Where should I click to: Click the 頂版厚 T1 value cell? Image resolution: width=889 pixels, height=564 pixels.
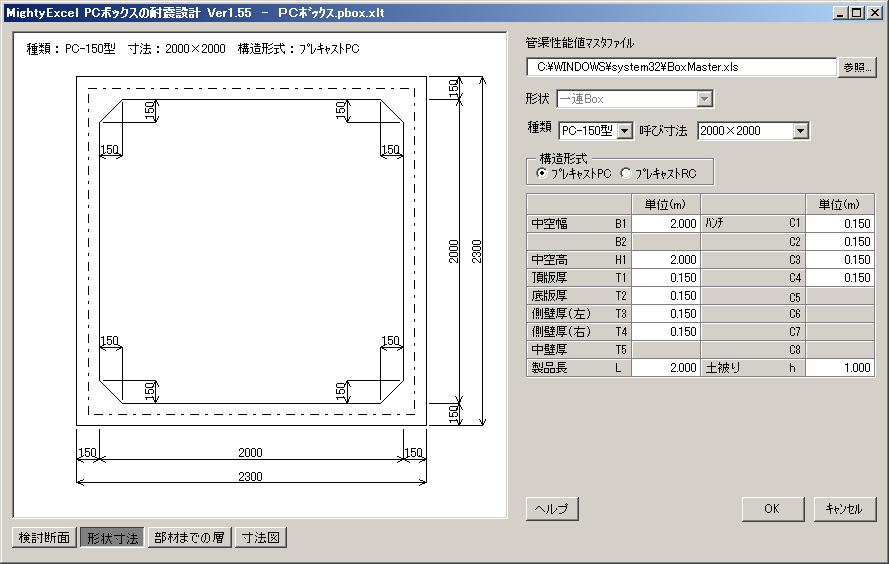tap(666, 278)
